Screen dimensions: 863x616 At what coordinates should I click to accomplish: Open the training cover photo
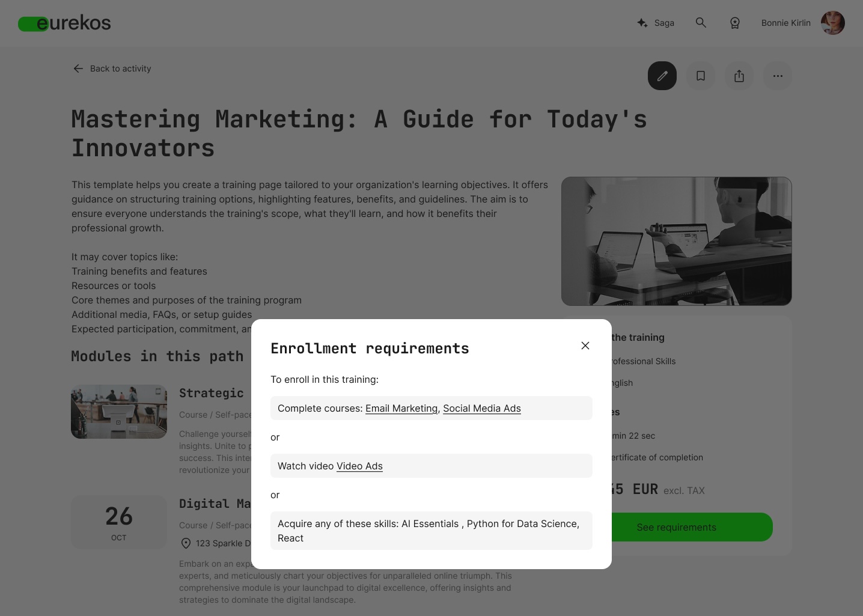pos(677,241)
